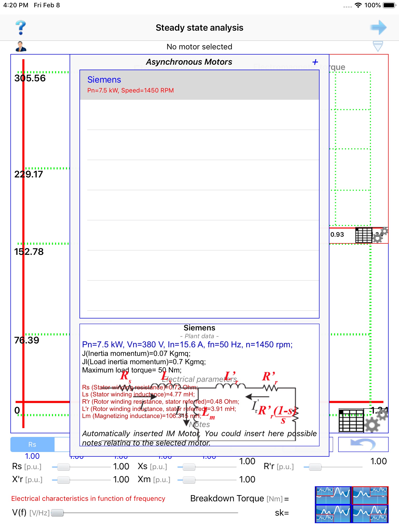Tap the "Steady state analysis" title
This screenshot has width=399, height=532.
[x=199, y=28]
